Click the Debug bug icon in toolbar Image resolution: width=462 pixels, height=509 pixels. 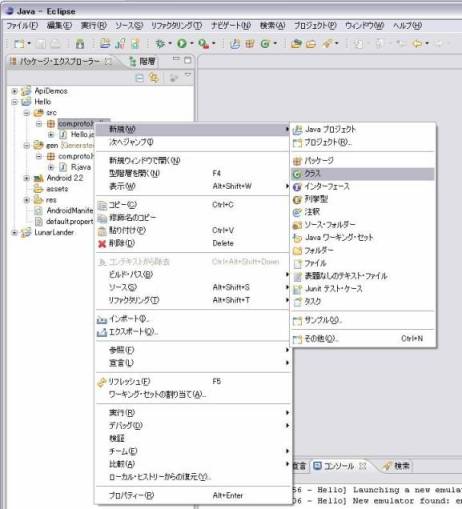point(161,43)
